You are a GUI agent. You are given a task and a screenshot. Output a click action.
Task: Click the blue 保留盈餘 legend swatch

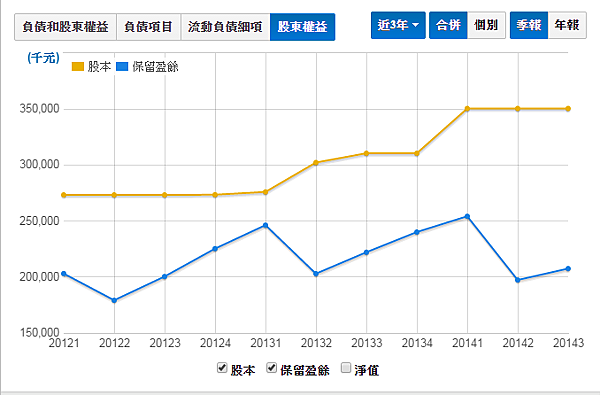click(122, 67)
